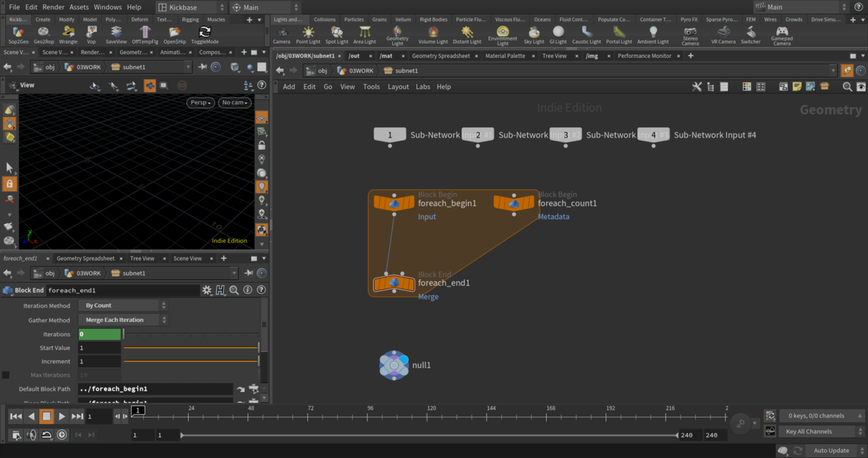Click the Iterations slider track
868x458 pixels.
[191, 334]
